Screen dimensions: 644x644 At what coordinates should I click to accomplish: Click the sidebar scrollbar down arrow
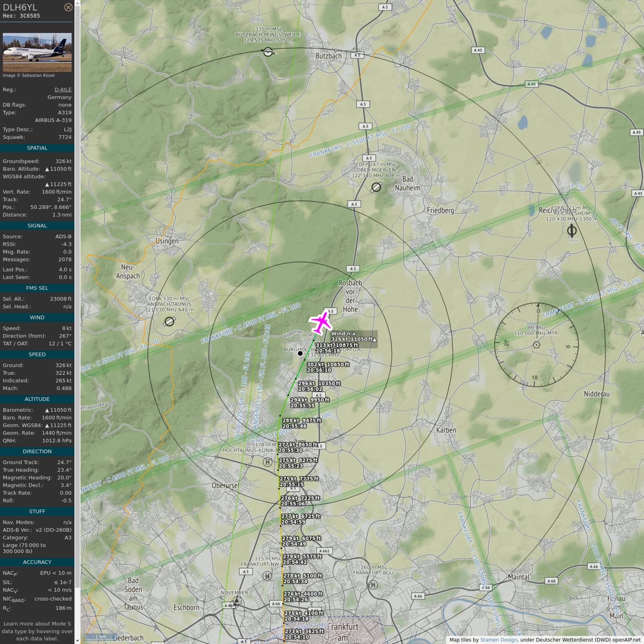click(x=77, y=641)
